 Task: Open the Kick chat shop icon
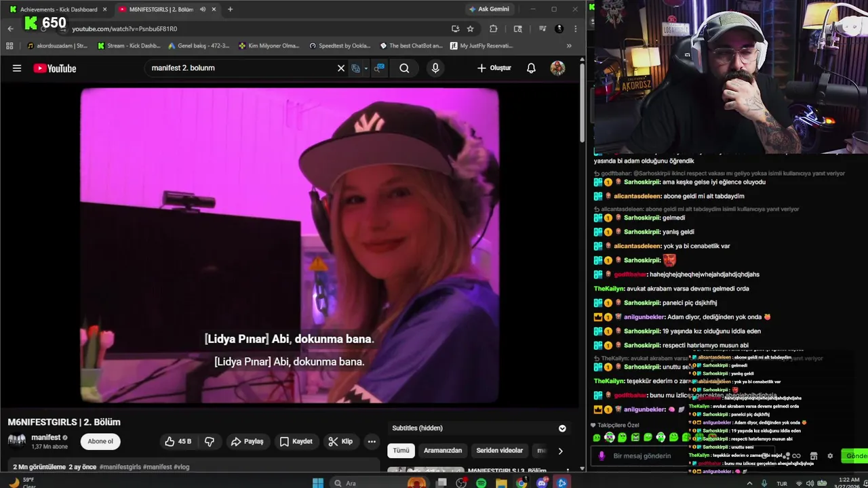(x=814, y=456)
